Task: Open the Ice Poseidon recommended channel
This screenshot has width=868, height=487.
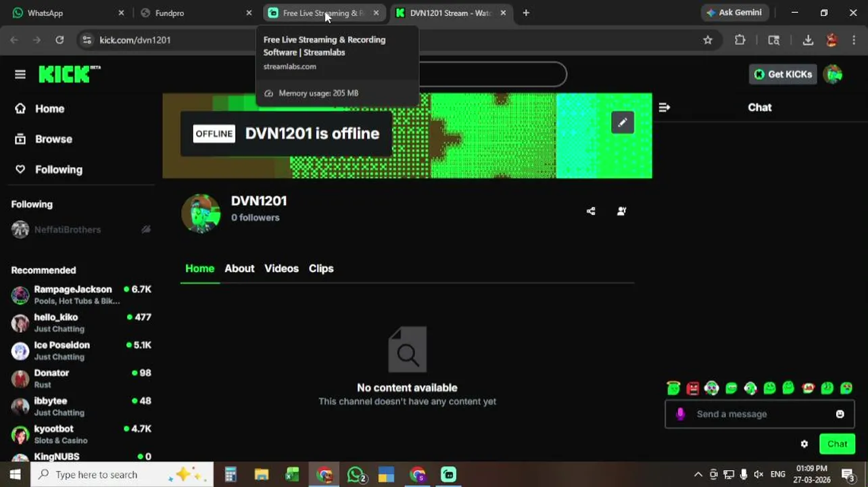Action: pos(81,350)
